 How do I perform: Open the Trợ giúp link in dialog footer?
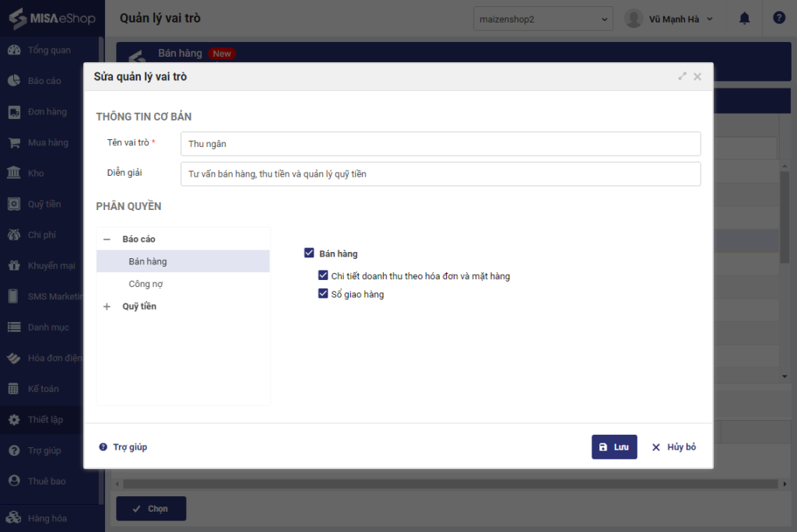[123, 447]
